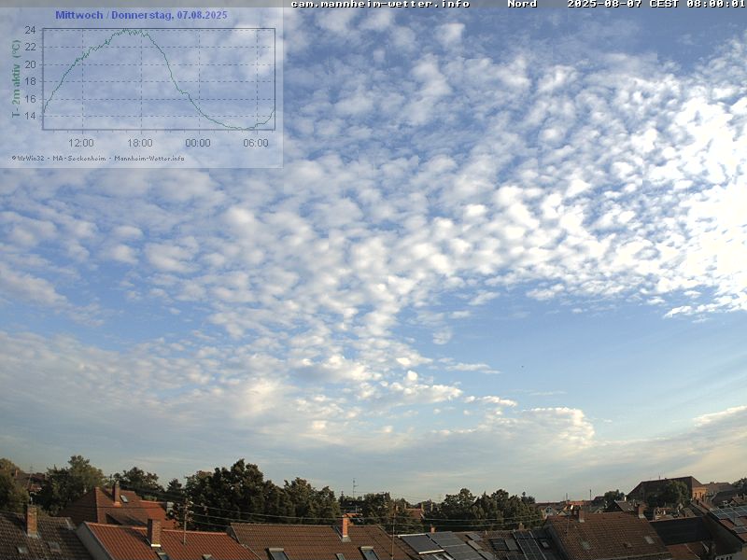747x560 pixels.
Task: Click the 'Mittwoch / Donnerstag, 07.08.2025' chart title
Action: pyautogui.click(x=141, y=15)
